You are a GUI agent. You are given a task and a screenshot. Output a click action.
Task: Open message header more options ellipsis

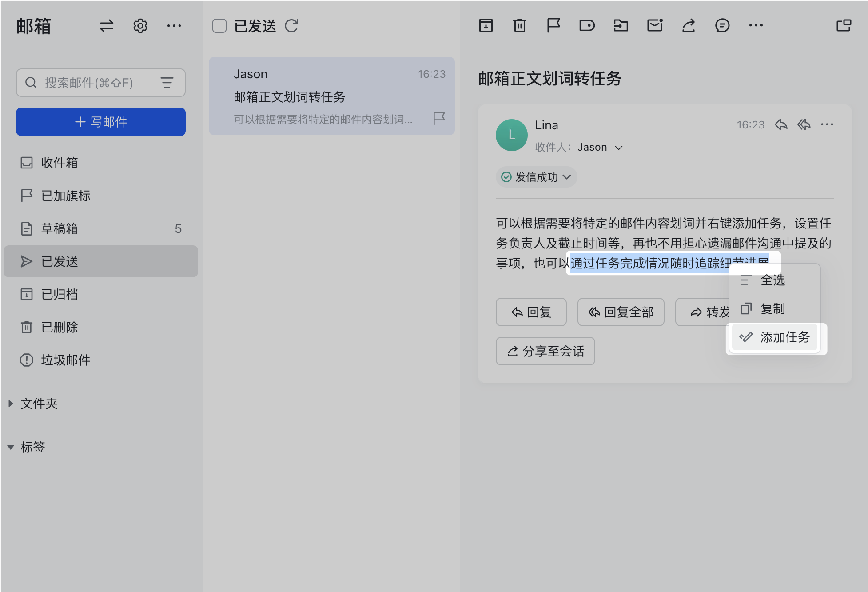coord(827,125)
